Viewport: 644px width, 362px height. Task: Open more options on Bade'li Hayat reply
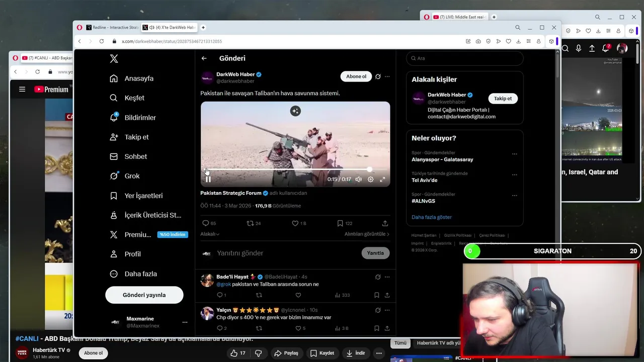[387, 277]
